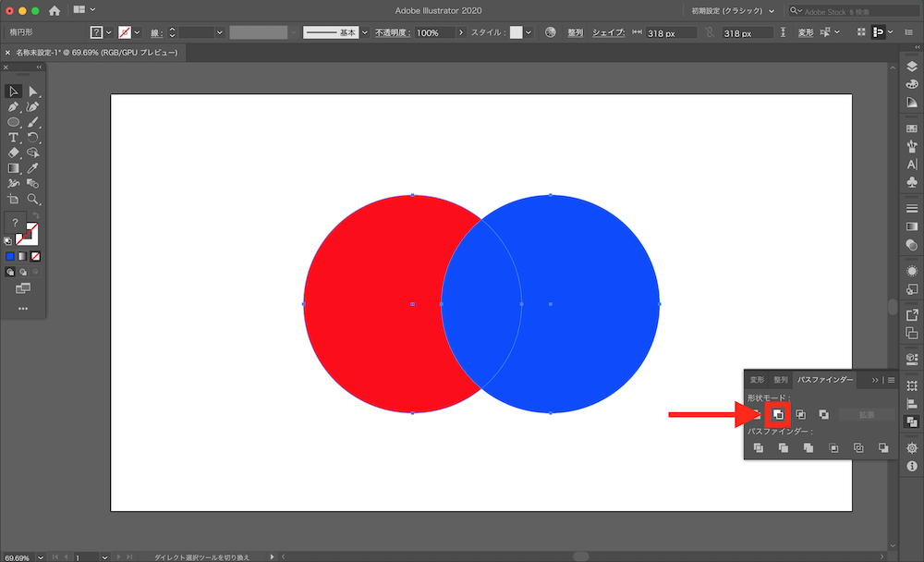Screen dimensions: 924x562
Task: Select the Eyedropper tool
Action: pyautogui.click(x=33, y=168)
